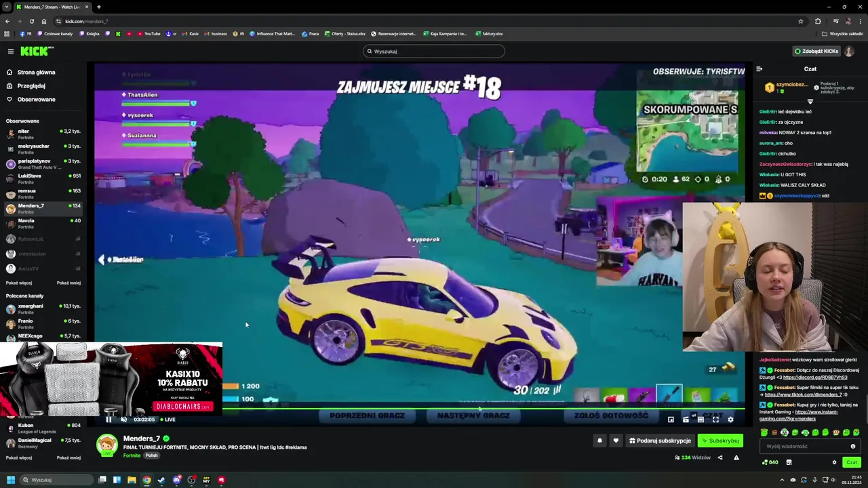The height and width of the screenshot is (488, 868).
Task: Open the Windows Start menu
Action: 10,480
